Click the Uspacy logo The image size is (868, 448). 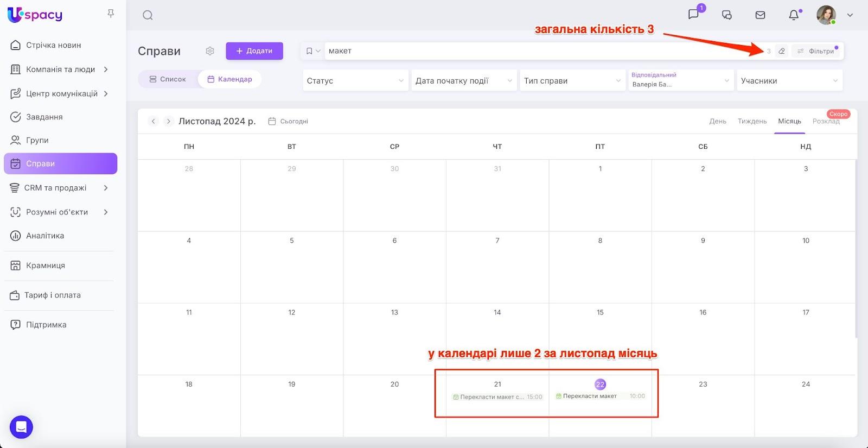(35, 15)
